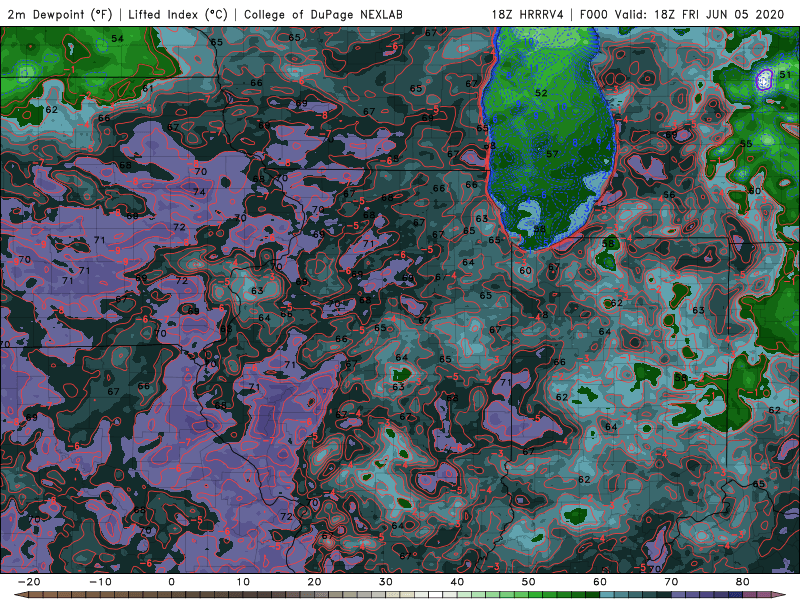Viewport: 800px width, 600px height.
Task: Click the '20' label on the color scale
Action: pyautogui.click(x=314, y=582)
